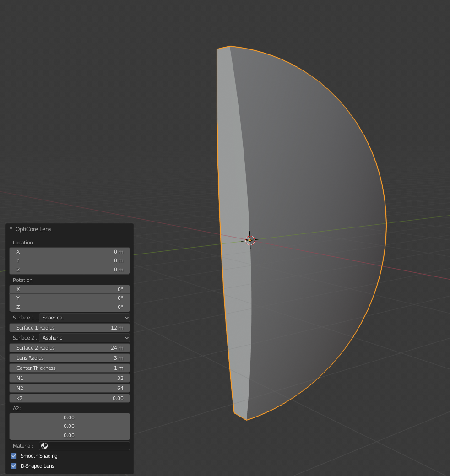Click the Surface 1 Radius field
The image size is (450, 476).
[70, 328]
